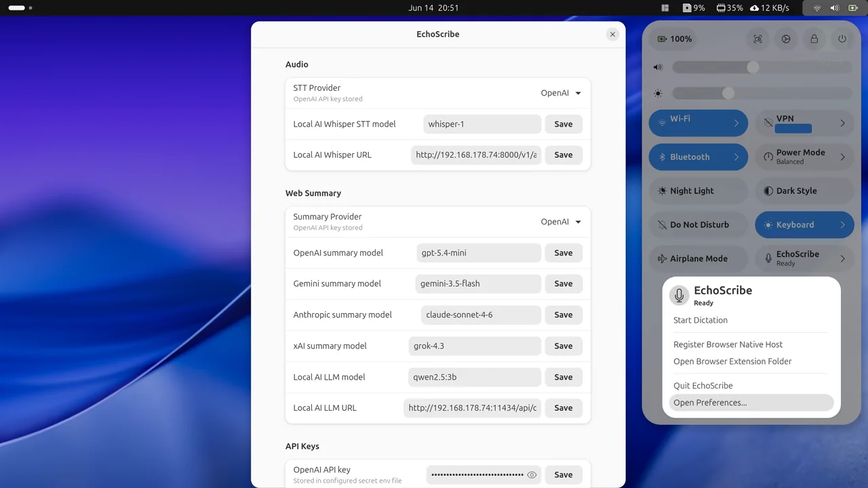Screen dimensions: 868x488
Task: Click the brightness sun icon
Action: pos(658,94)
